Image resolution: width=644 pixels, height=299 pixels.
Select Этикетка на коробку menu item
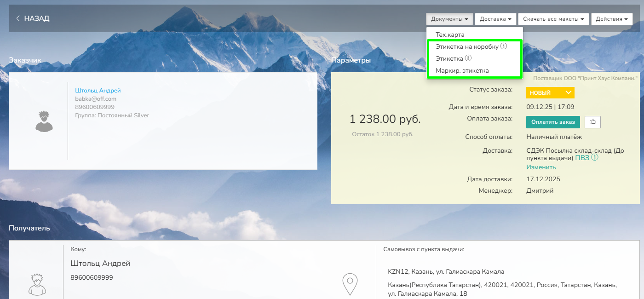point(466,46)
